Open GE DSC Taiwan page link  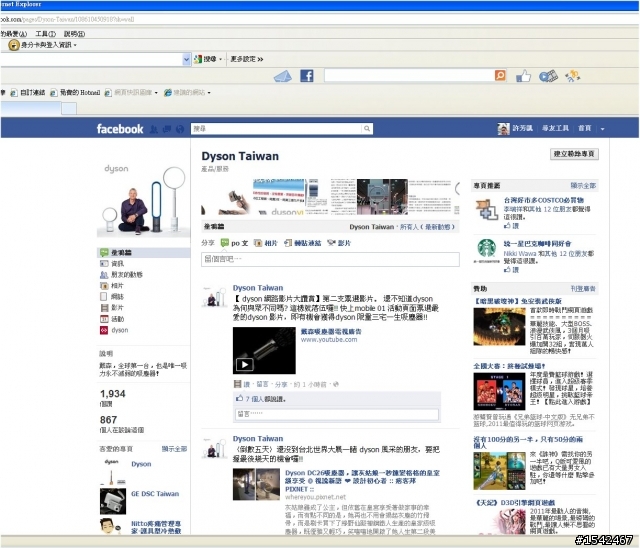(155, 494)
